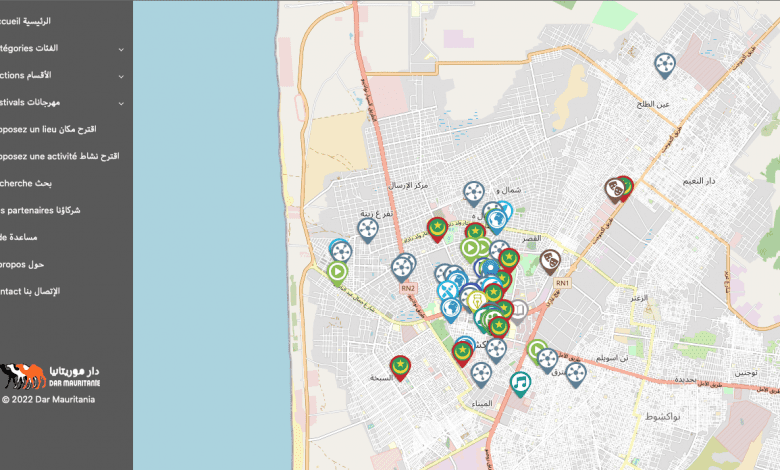Click the flag marker near السبخة

[x=401, y=367]
